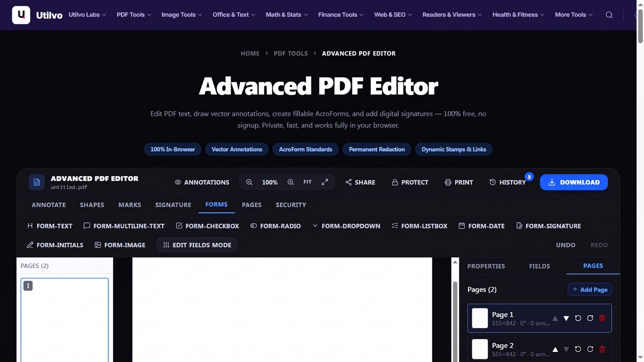The width and height of the screenshot is (644, 362).
Task: Click the Download button
Action: click(x=574, y=182)
